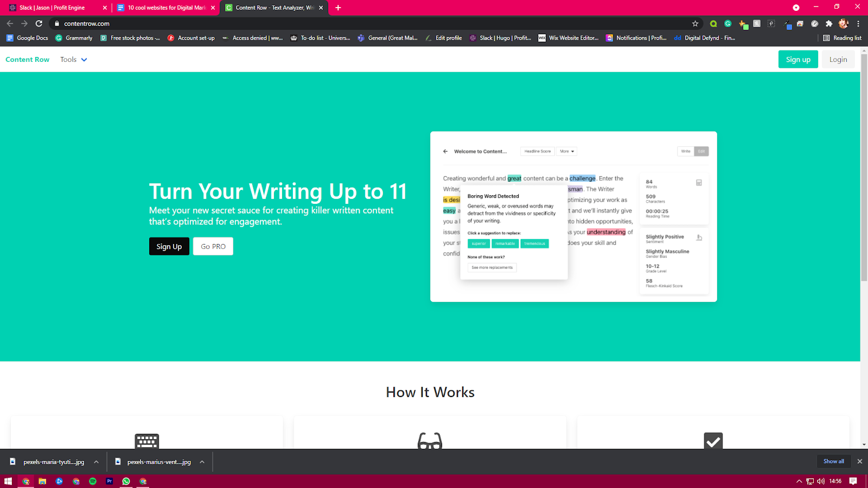Open Premiere Pro from the taskbar
The width and height of the screenshot is (868, 488).
coord(110,481)
